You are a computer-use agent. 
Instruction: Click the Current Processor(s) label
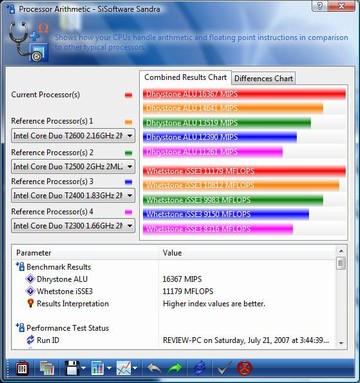pos(46,95)
